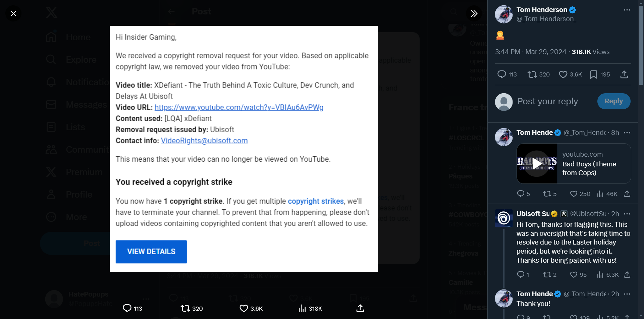Click the blue VIEW DETAILS button
Screen dimensions: 644x319
coord(151,252)
